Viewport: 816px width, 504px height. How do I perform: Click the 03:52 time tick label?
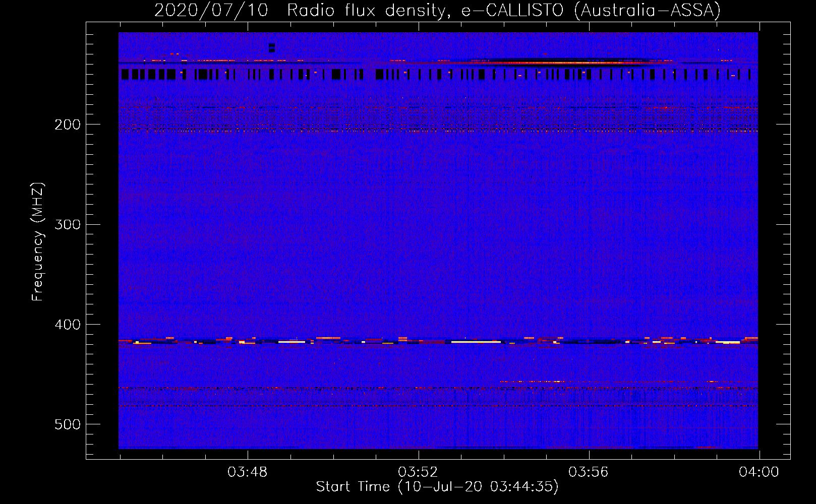point(418,472)
